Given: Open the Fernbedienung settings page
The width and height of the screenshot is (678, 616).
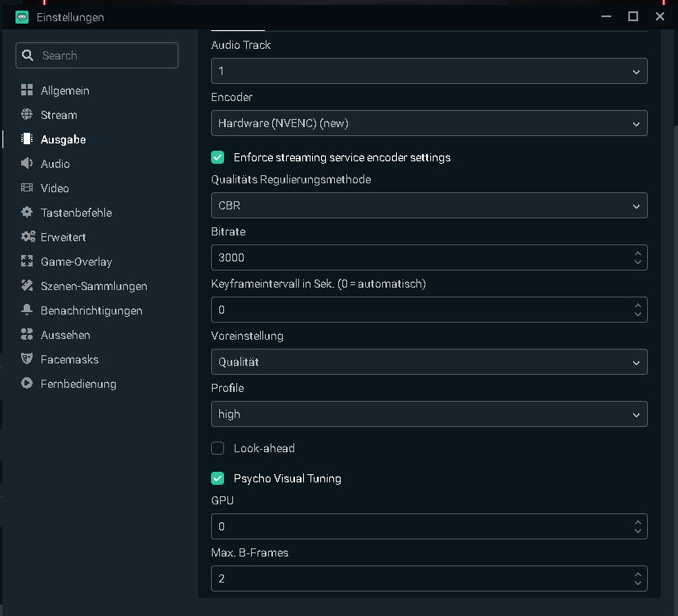Looking at the screenshot, I should 78,384.
